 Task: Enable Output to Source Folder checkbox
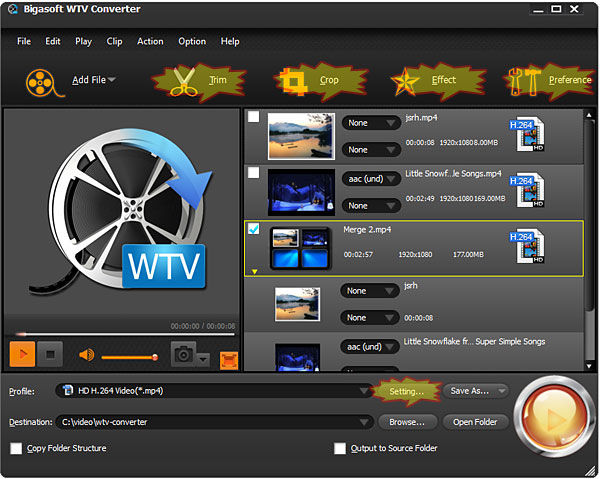point(340,448)
